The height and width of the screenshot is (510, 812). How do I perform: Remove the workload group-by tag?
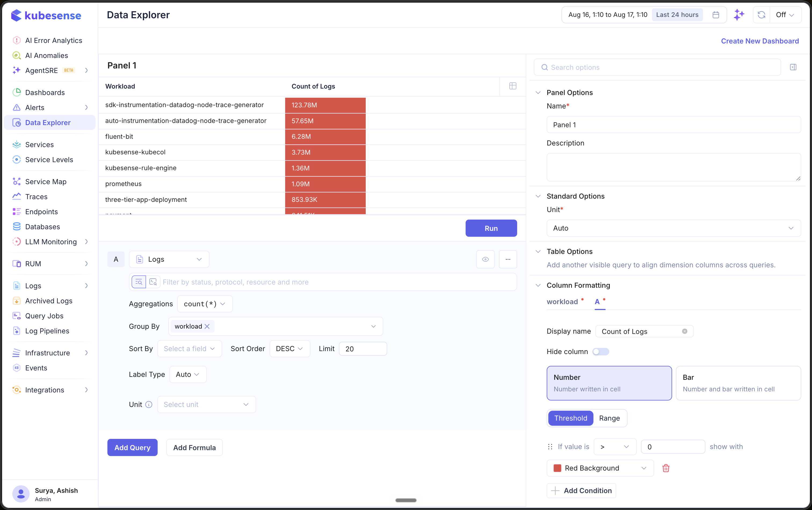(207, 326)
